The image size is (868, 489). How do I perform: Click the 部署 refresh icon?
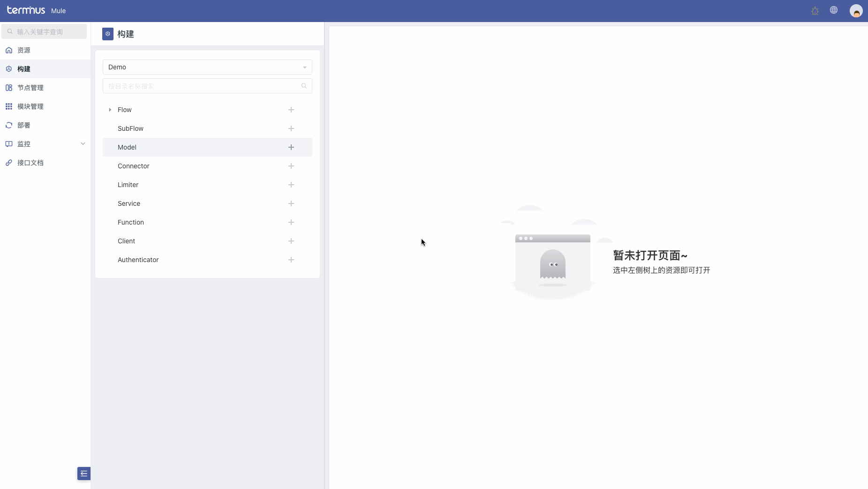pos(9,125)
